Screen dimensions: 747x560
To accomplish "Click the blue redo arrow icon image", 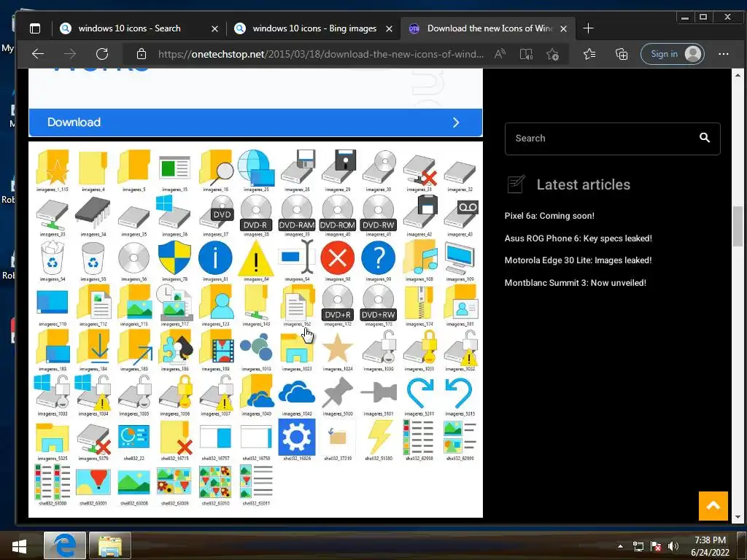I will pos(419,393).
